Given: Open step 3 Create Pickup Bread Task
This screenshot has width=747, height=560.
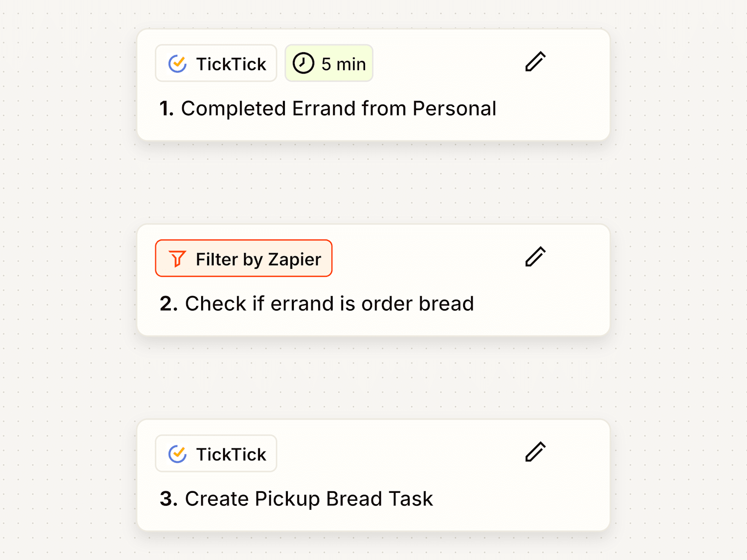Looking at the screenshot, I should (373, 475).
